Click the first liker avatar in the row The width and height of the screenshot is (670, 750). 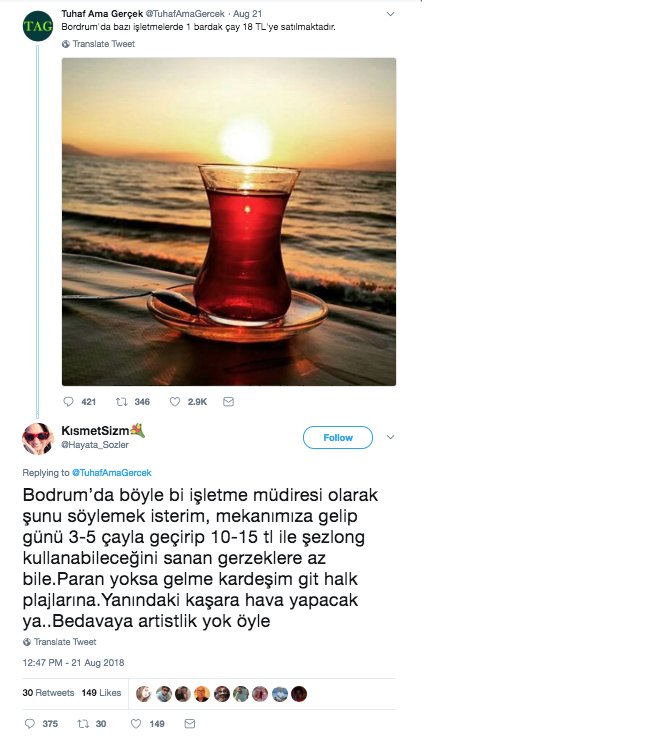[143, 694]
